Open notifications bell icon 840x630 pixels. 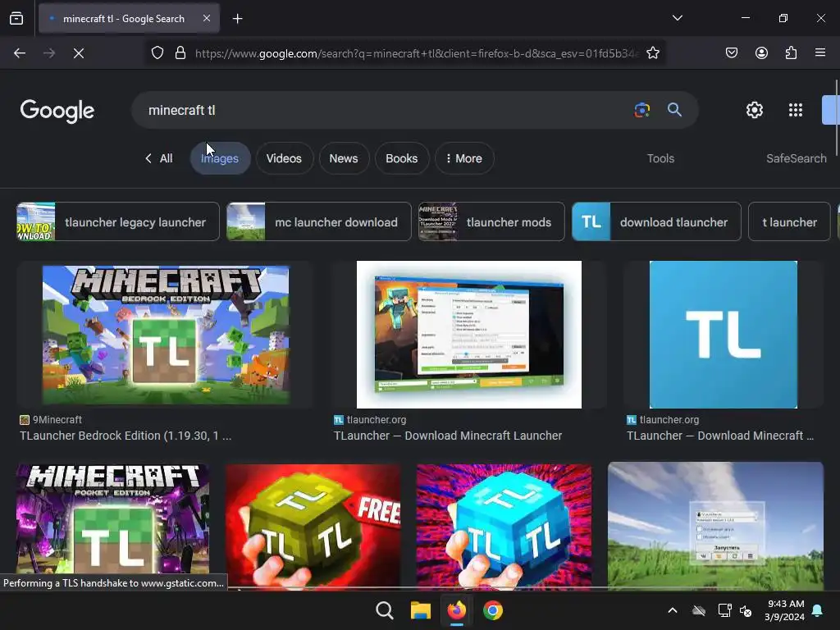(818, 610)
